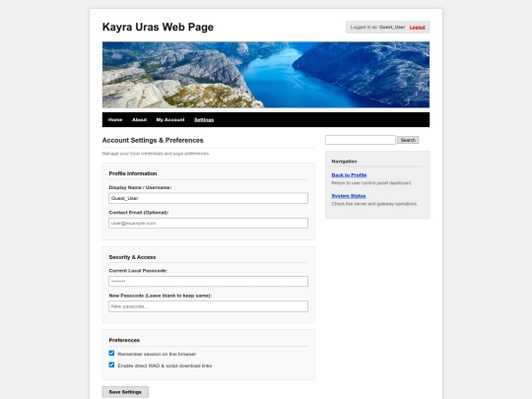Click the Navigation sidebar heading

click(x=344, y=162)
